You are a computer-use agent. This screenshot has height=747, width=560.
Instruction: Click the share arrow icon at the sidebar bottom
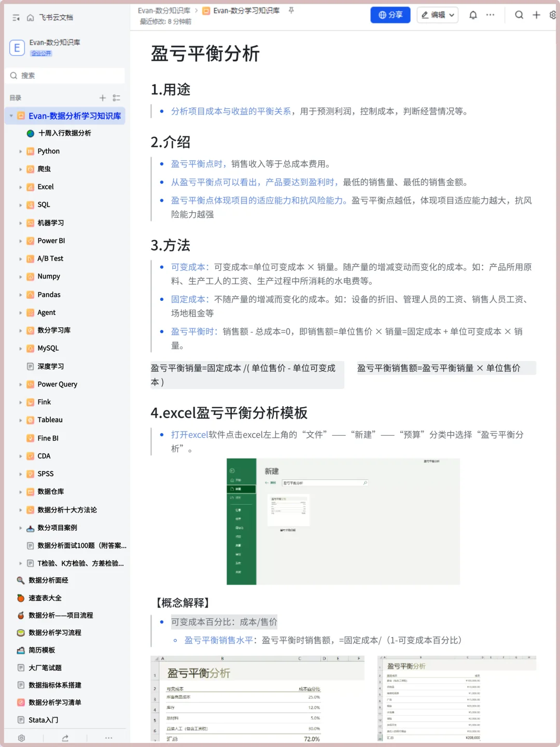[65, 738]
